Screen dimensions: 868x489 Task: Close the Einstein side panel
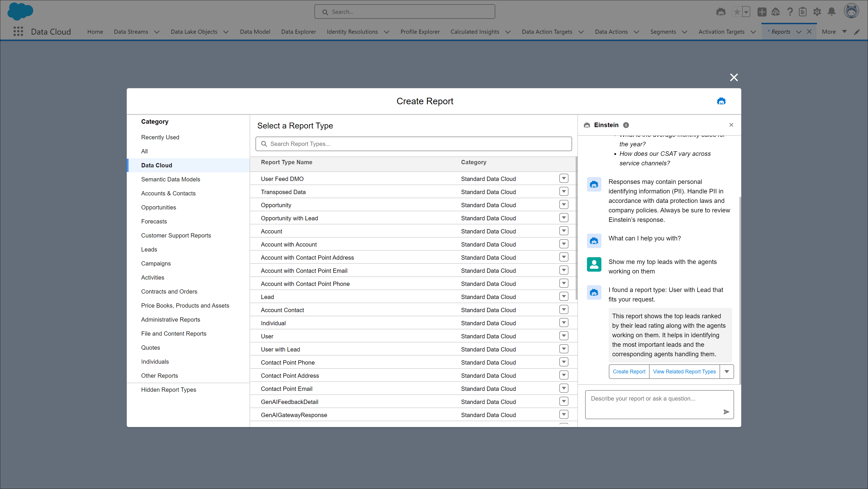coord(731,125)
